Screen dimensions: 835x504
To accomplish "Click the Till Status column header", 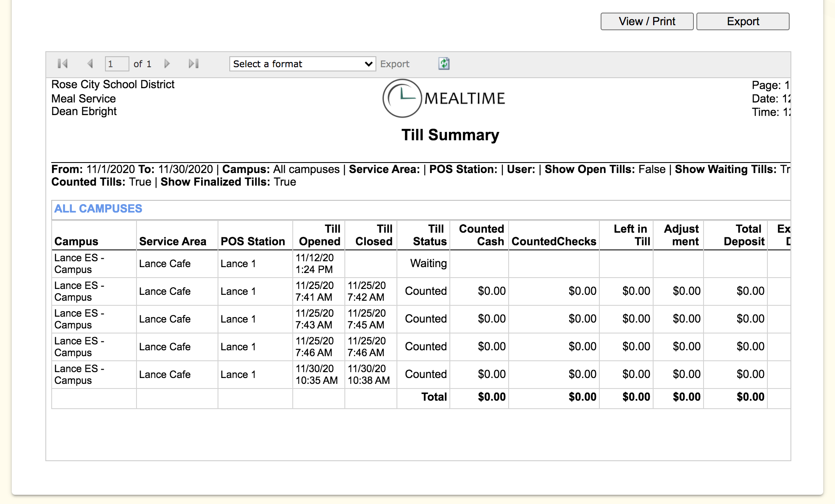I will pos(429,235).
